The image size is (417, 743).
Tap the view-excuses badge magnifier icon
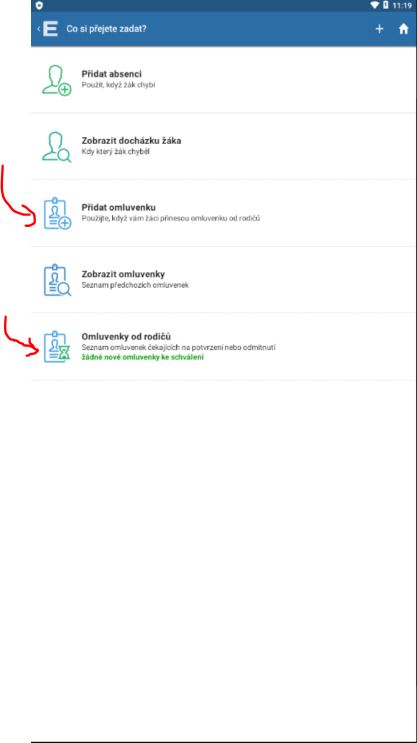pos(57,281)
